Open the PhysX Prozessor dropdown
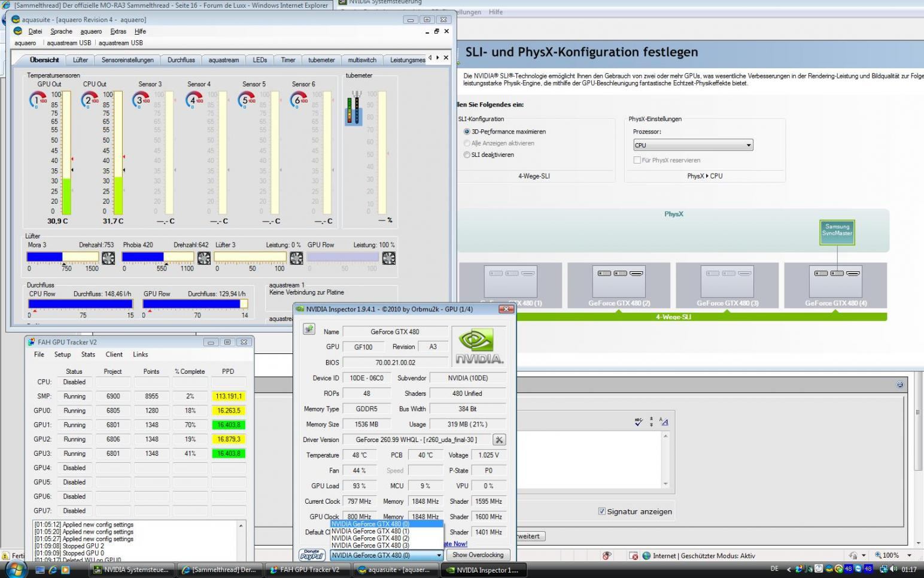The height and width of the screenshot is (578, 924). [693, 145]
